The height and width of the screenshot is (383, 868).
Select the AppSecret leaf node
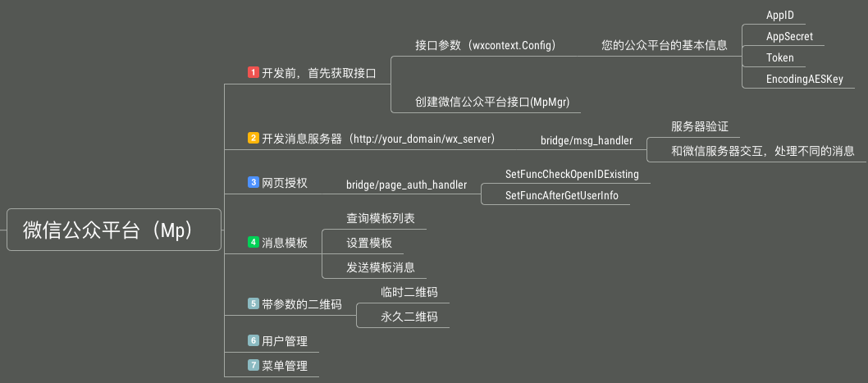click(789, 37)
